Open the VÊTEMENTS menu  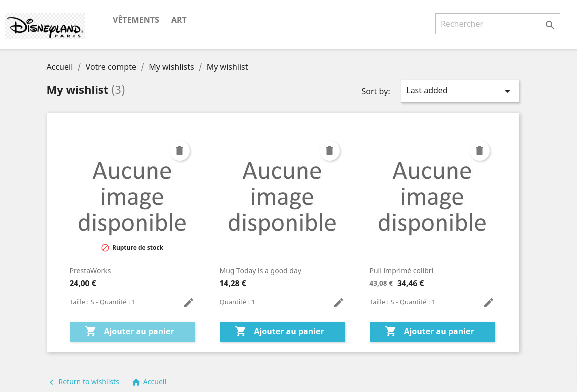[x=136, y=20]
